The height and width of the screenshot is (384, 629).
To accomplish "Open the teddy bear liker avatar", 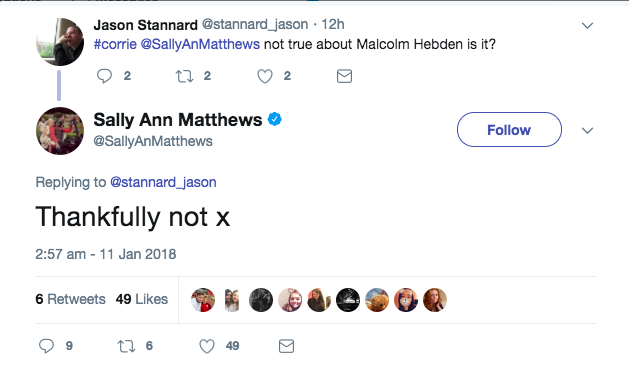I will [x=377, y=300].
